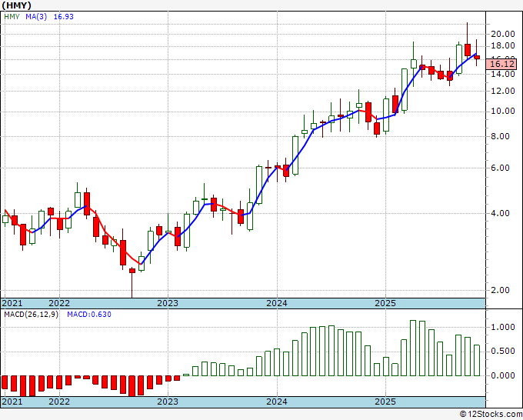Viewport: 523px width, 420px height.
Task: Click the MACD(26,12,9) indicator label
Action: (x=31, y=315)
